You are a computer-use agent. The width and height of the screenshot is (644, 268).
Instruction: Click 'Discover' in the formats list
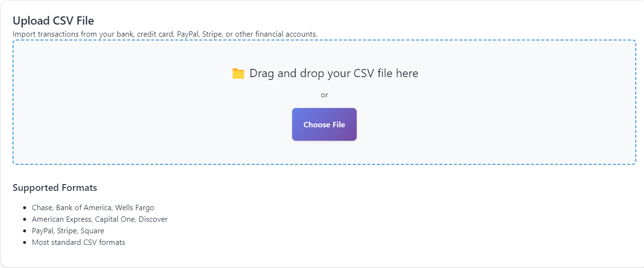tap(152, 219)
